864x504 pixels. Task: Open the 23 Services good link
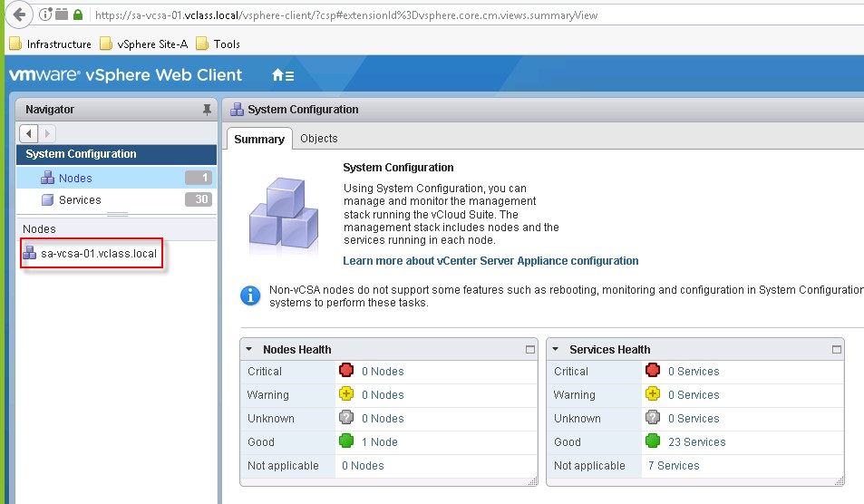[x=697, y=441]
